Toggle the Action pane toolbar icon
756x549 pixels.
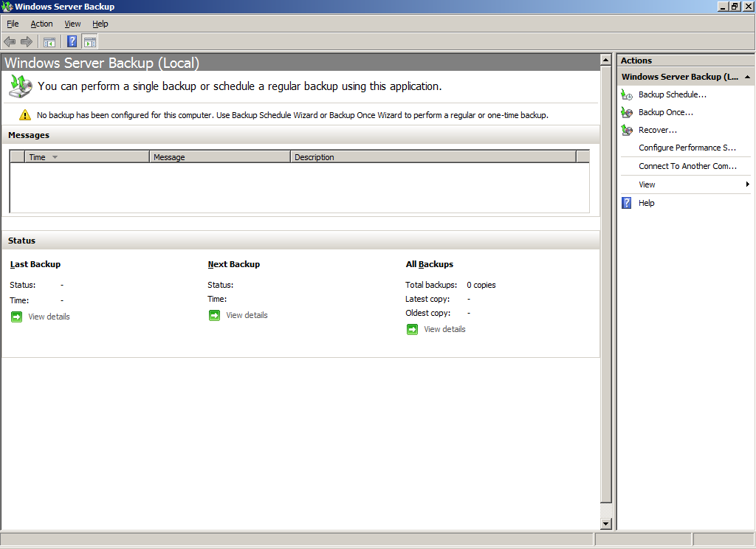(89, 41)
